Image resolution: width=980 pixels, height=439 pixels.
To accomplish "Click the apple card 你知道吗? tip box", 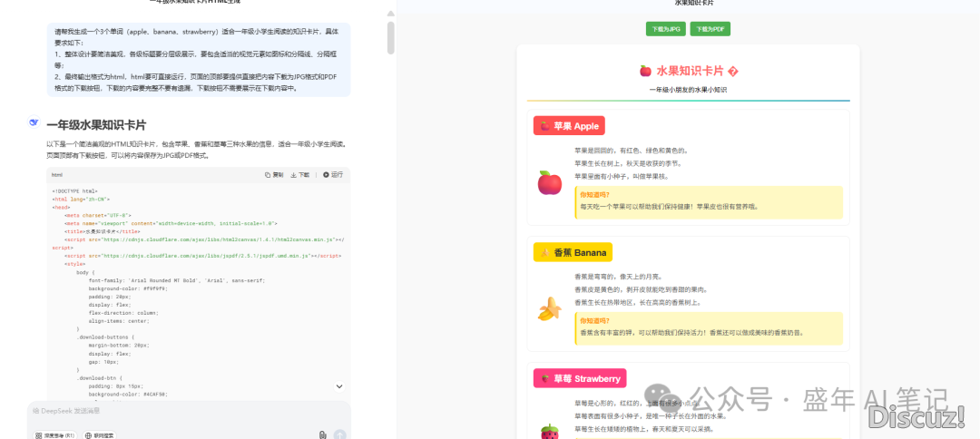I will 709,202.
